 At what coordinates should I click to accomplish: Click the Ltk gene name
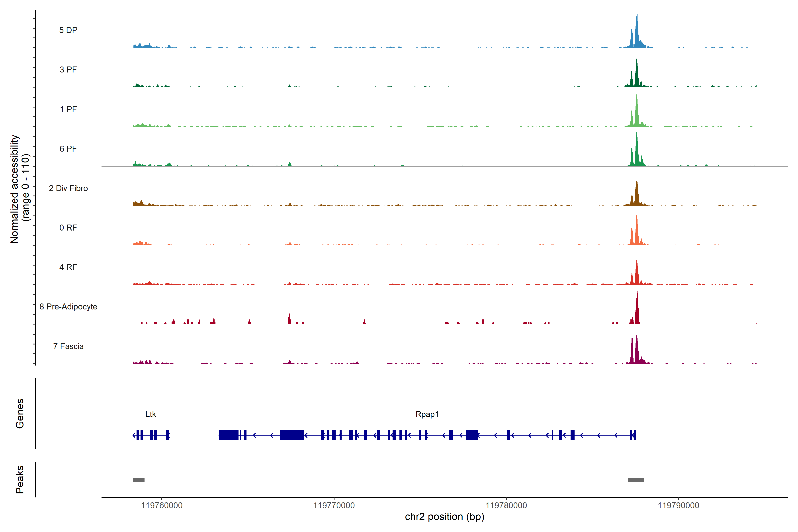(x=151, y=414)
